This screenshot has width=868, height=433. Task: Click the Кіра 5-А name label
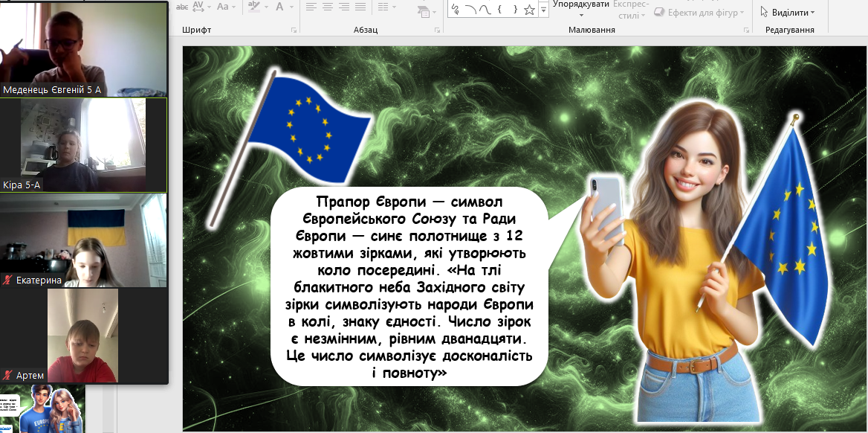pos(22,185)
